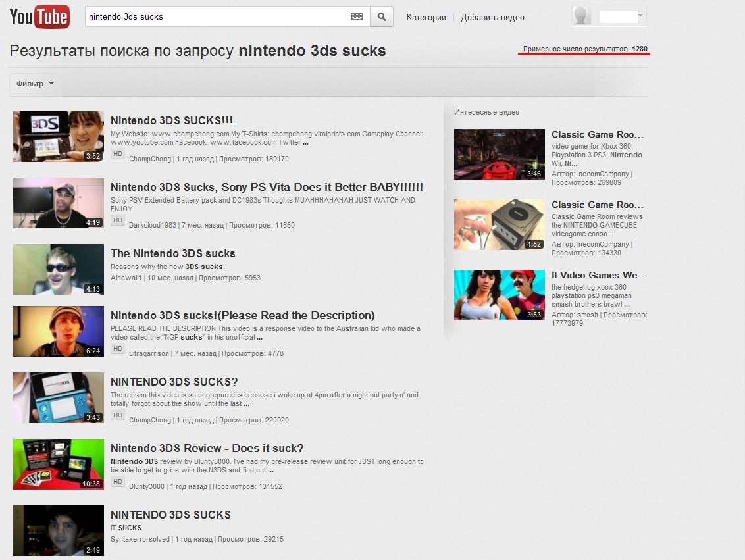Open the Категории menu
The image size is (745, 560).
tap(426, 18)
